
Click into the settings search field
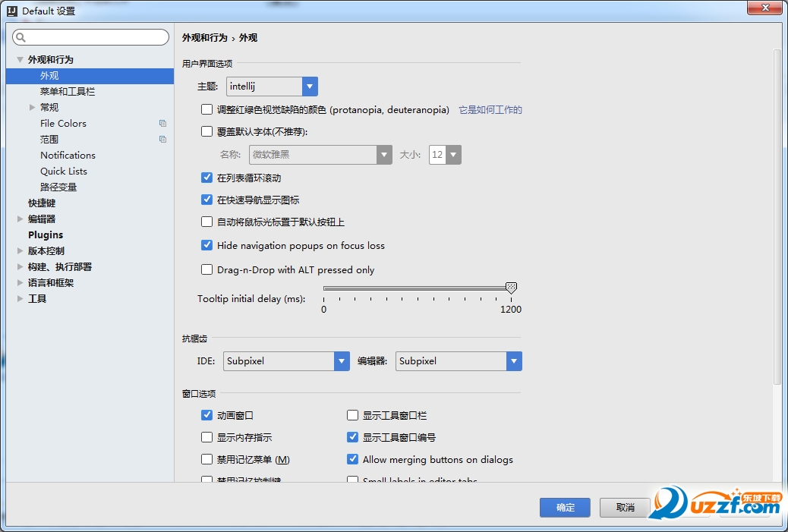95,37
